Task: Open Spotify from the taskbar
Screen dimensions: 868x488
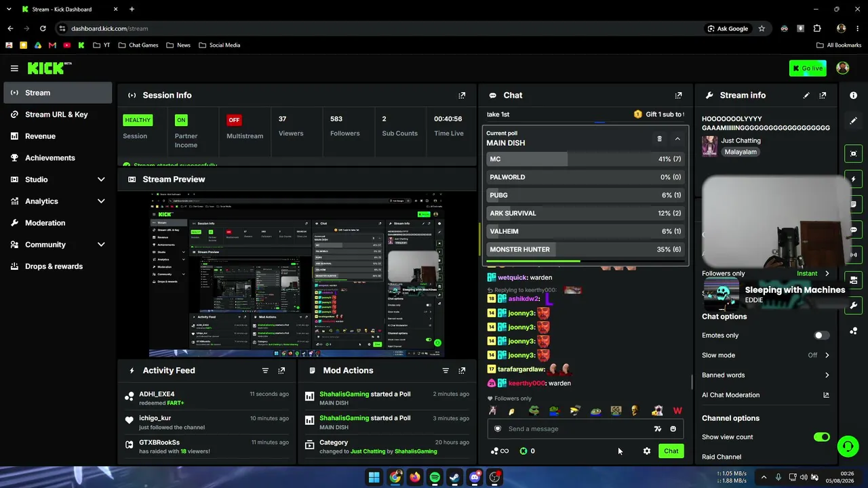Action: 435,477
